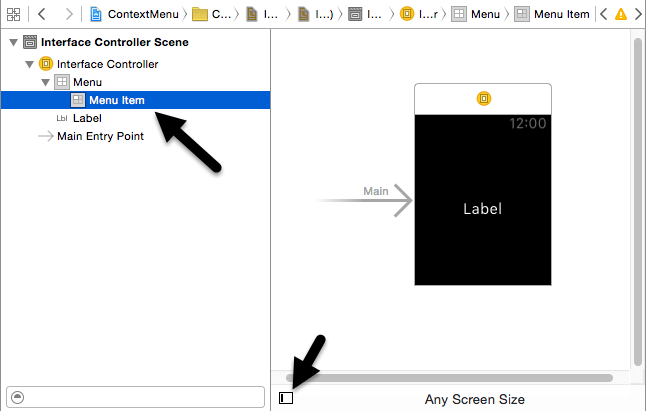Click the horizontal canvas scrollbar

tap(449, 378)
